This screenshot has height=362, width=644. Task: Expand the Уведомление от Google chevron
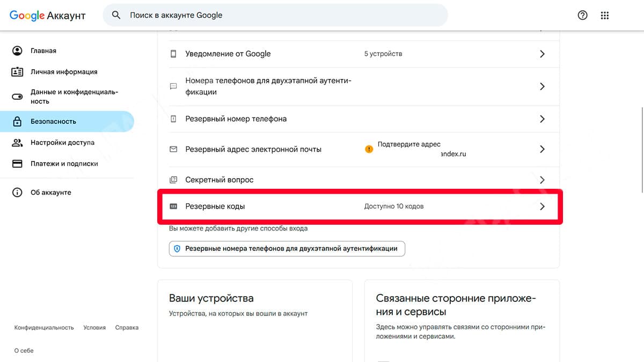coord(542,54)
